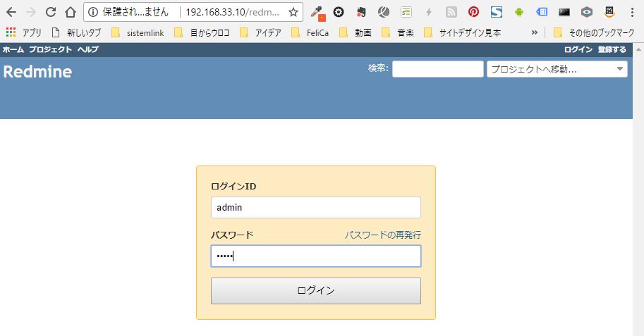Click the blue tag extension icon

point(542,12)
